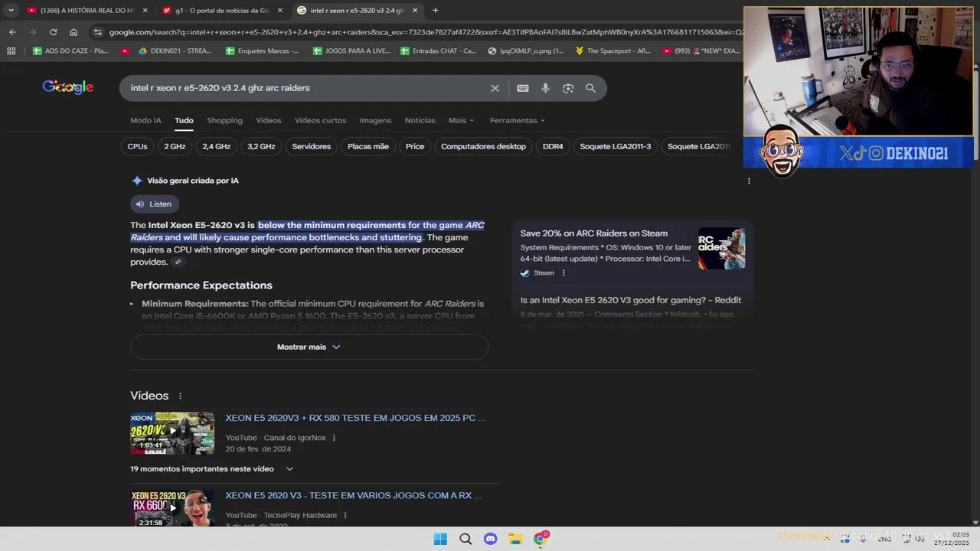Play the AI overview with Listen button
The height and width of the screenshot is (551, 980).
(154, 204)
